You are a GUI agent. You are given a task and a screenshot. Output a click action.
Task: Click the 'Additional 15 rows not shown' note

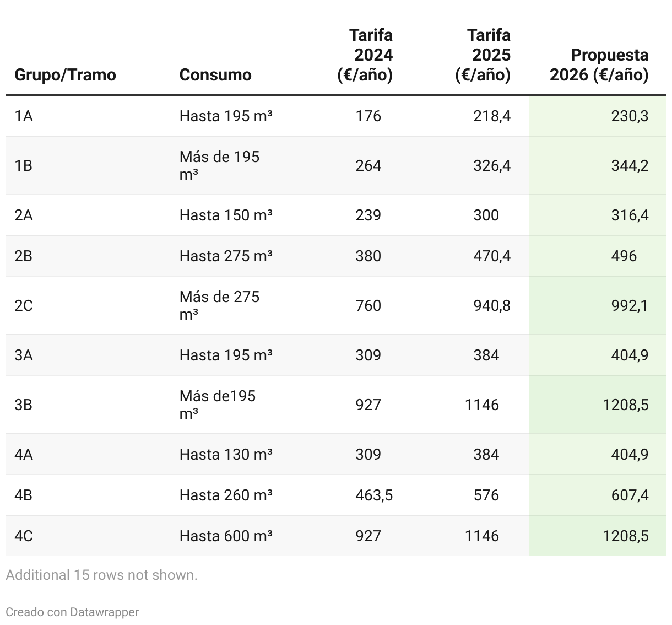[101, 575]
